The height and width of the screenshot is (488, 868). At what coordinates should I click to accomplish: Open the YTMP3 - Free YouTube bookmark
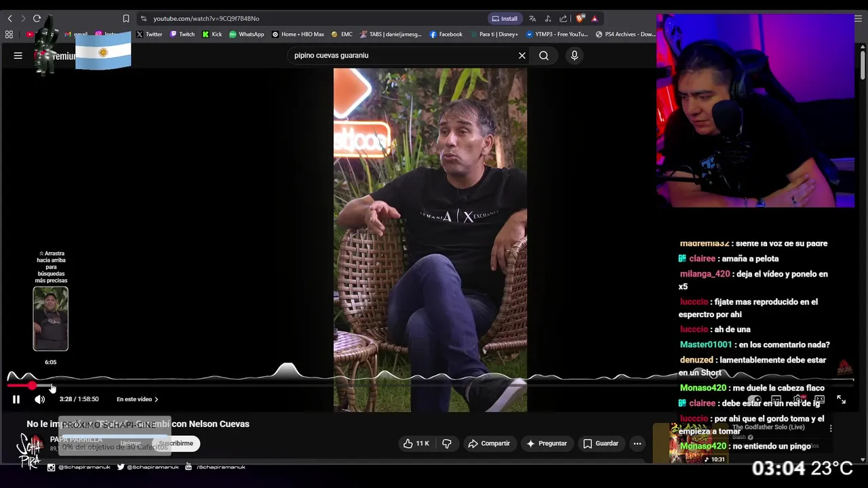[x=557, y=34]
